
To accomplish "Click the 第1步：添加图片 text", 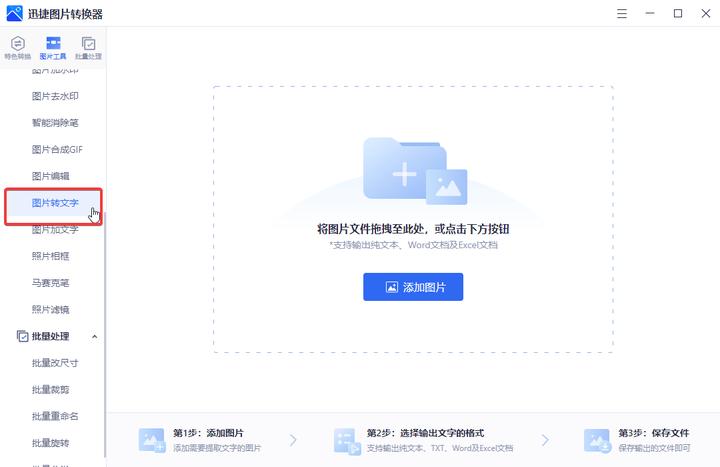I will (208, 433).
